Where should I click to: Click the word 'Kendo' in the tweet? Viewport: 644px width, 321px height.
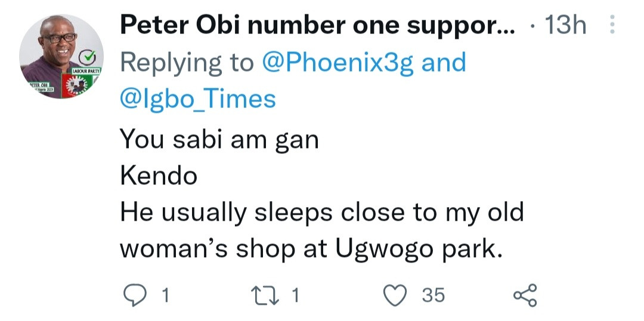click(x=158, y=176)
